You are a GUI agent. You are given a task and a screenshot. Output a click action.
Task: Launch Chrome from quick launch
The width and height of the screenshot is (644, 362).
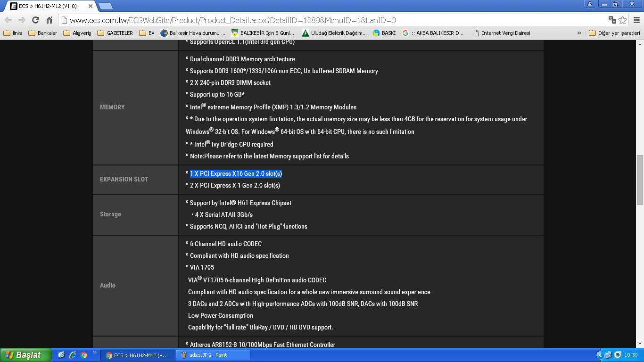pyautogui.click(x=83, y=355)
